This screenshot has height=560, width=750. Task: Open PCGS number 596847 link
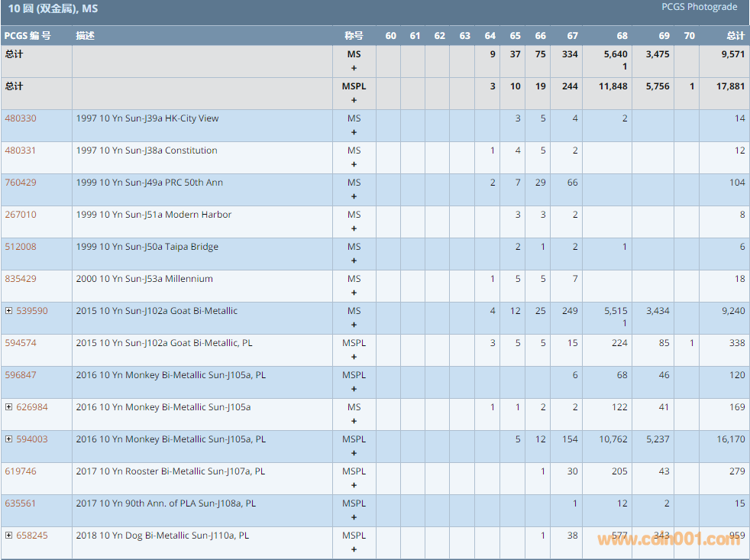21,375
